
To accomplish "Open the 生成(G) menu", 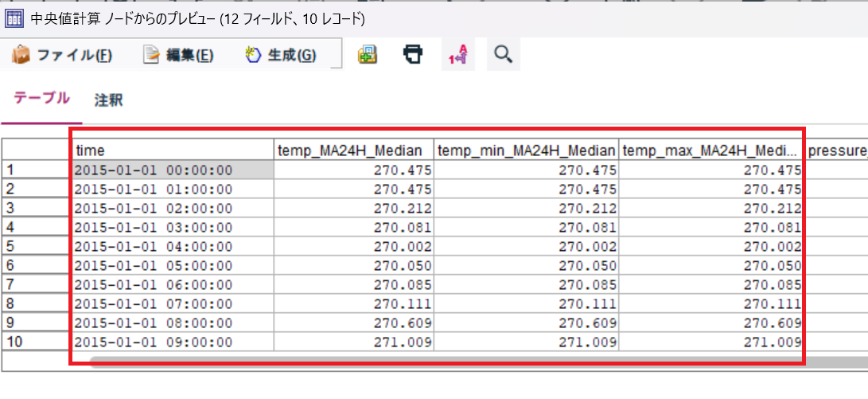I will 281,54.
